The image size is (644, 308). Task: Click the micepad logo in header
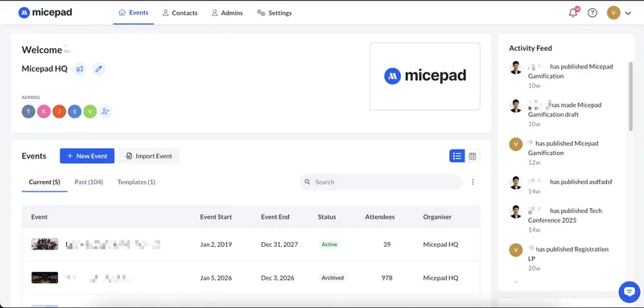tap(45, 13)
